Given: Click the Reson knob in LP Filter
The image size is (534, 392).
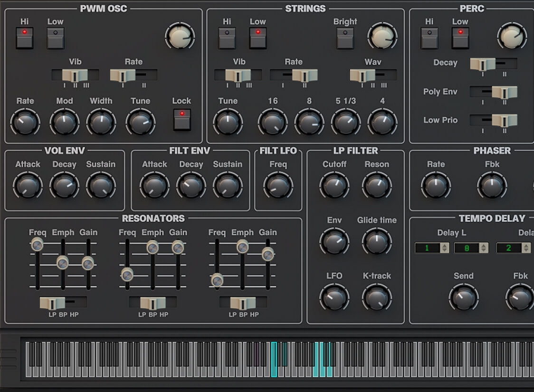Looking at the screenshot, I should [377, 186].
